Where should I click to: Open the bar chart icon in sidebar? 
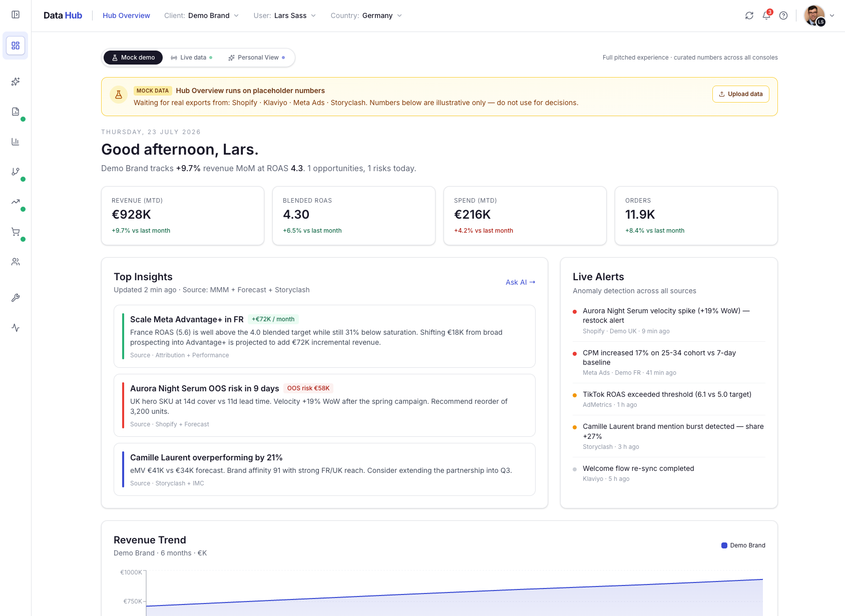16,142
